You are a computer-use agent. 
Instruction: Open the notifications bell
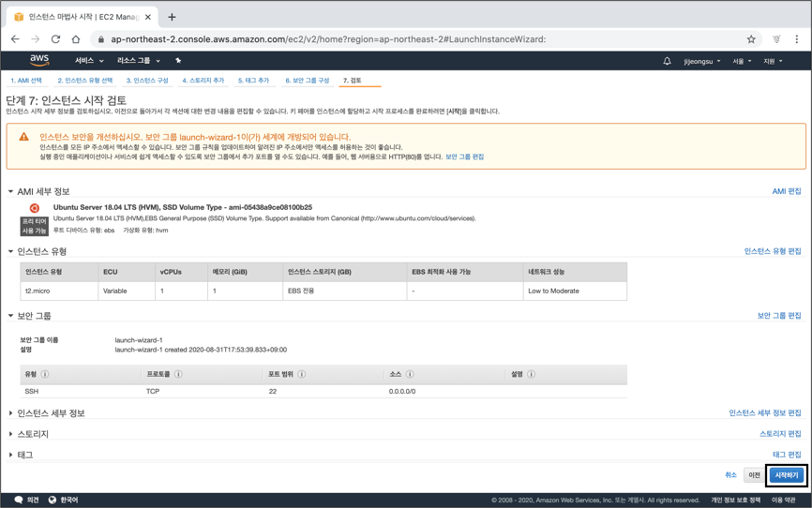[667, 61]
